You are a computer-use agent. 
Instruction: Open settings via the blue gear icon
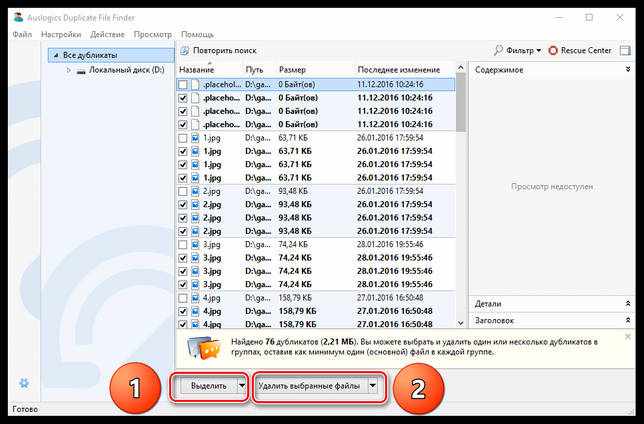(x=24, y=383)
